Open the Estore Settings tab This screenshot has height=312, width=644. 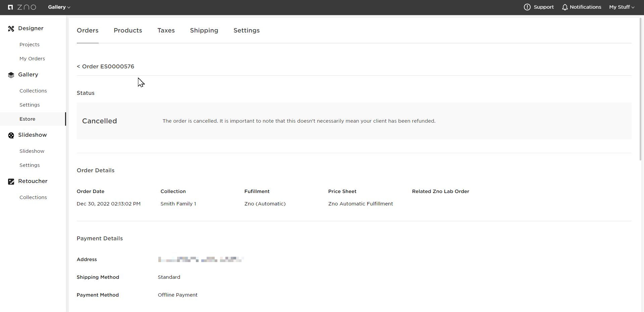247,30
